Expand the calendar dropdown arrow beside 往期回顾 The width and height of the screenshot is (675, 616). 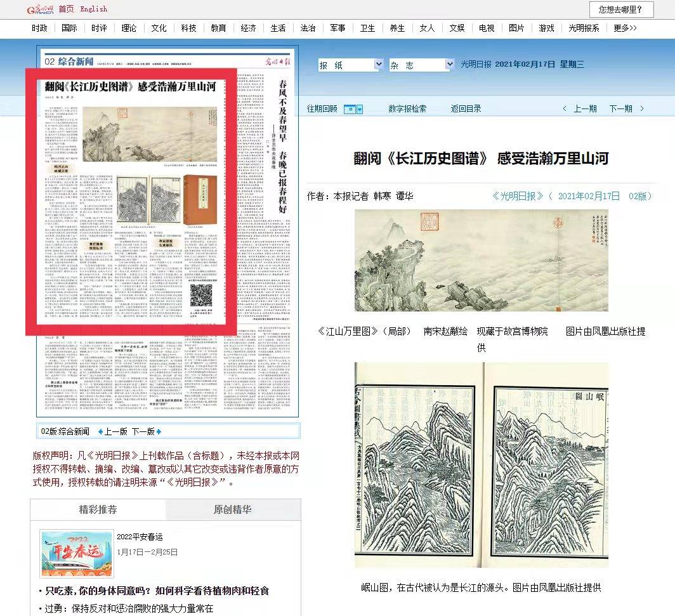click(360, 109)
